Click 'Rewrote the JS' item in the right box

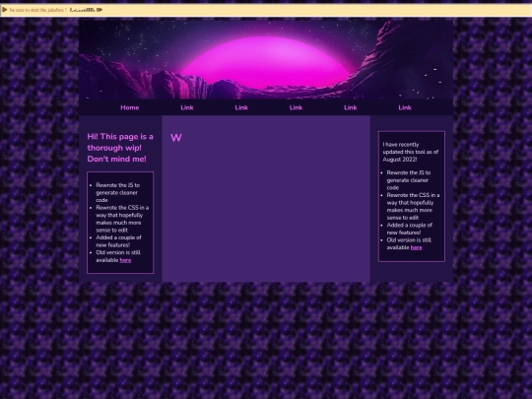(x=409, y=180)
